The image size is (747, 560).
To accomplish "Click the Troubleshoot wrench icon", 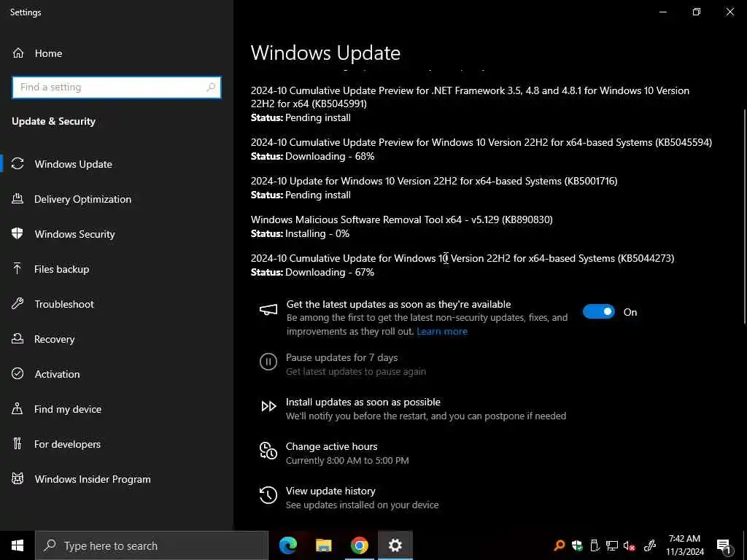I will [18, 304].
